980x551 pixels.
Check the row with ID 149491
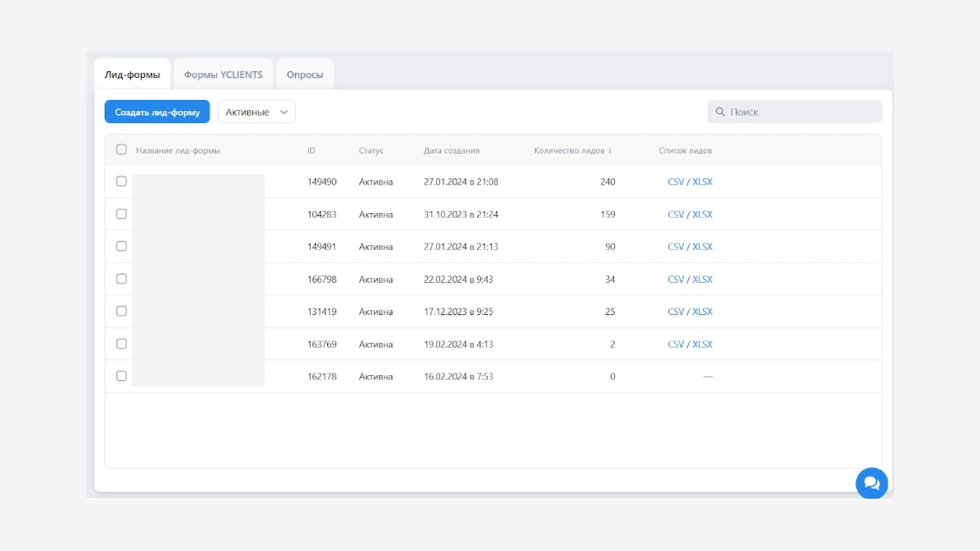121,246
